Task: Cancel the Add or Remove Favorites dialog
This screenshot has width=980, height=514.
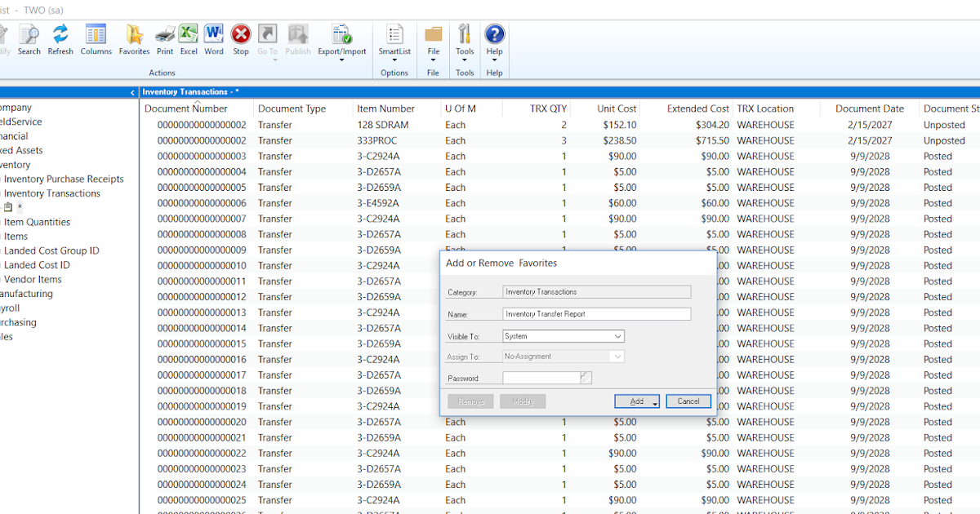Action: tap(687, 401)
